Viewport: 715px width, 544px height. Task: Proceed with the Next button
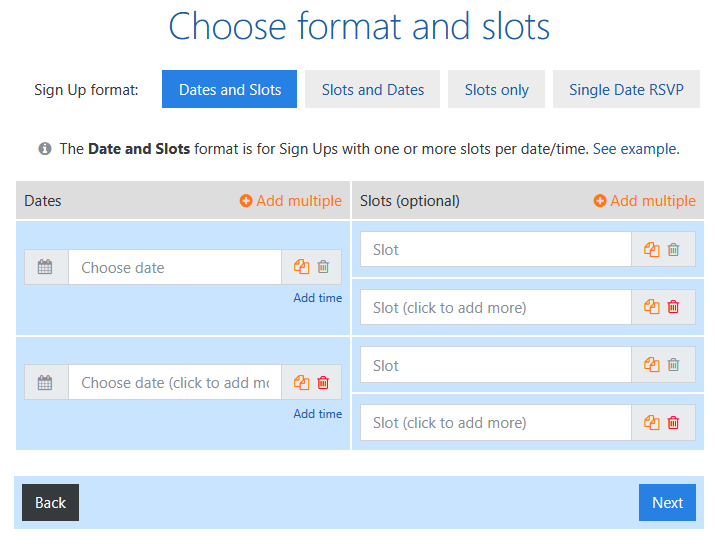click(x=667, y=503)
